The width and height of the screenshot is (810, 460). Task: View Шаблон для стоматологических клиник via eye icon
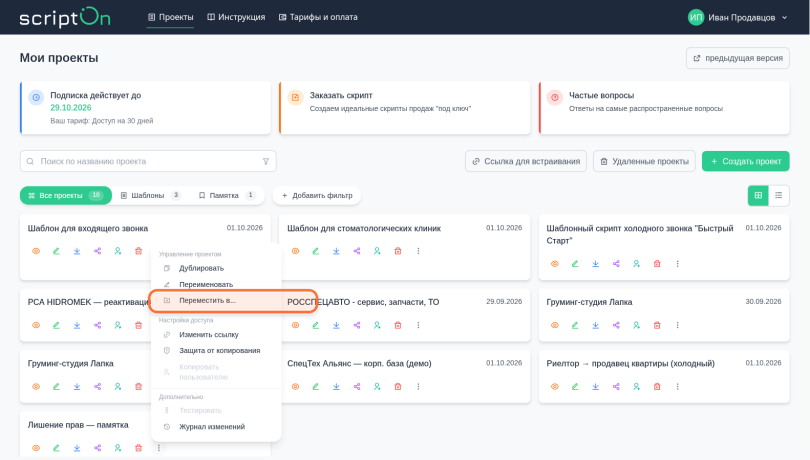point(295,251)
